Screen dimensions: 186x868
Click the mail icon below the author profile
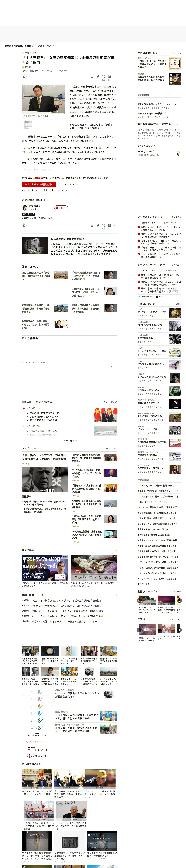(x=92, y=226)
